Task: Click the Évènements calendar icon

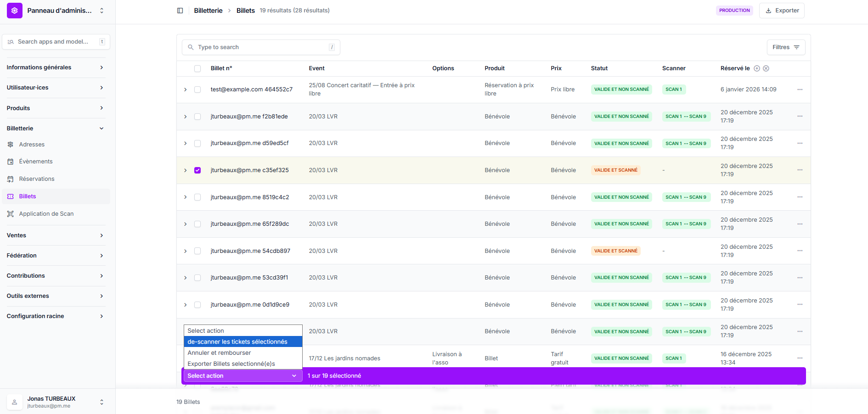Action: point(11,162)
